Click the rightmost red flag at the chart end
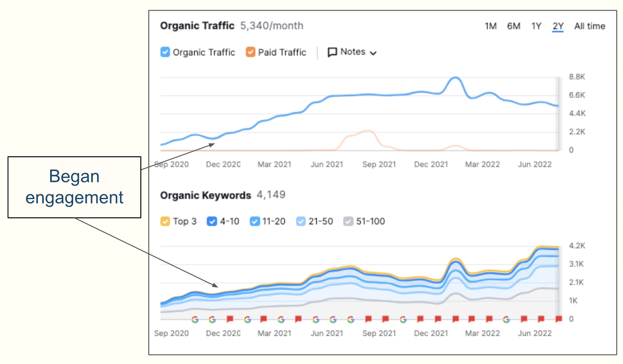The width and height of the screenshot is (623, 364). [558, 319]
